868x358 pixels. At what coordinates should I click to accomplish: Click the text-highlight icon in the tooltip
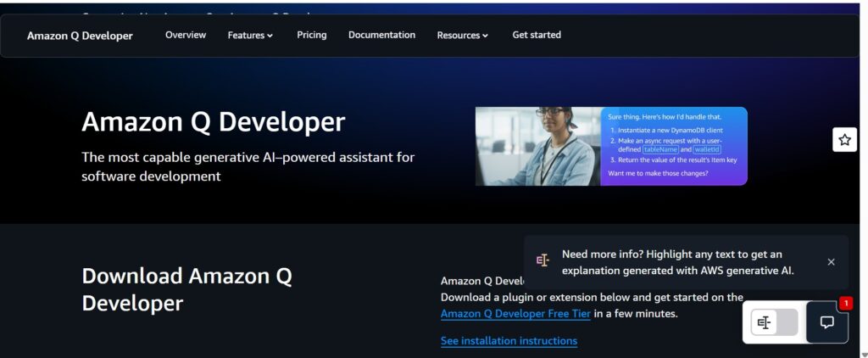point(543,260)
